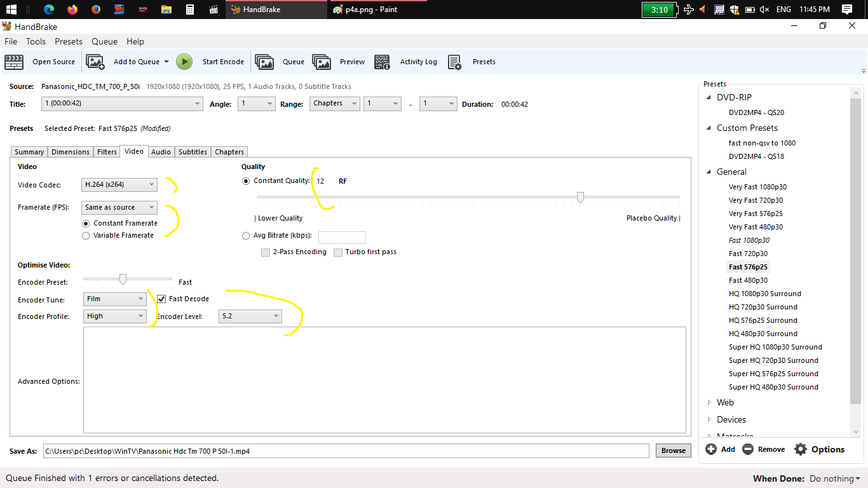This screenshot has height=488, width=868.
Task: Select the Avg Bitrate radio button
Action: coord(246,236)
